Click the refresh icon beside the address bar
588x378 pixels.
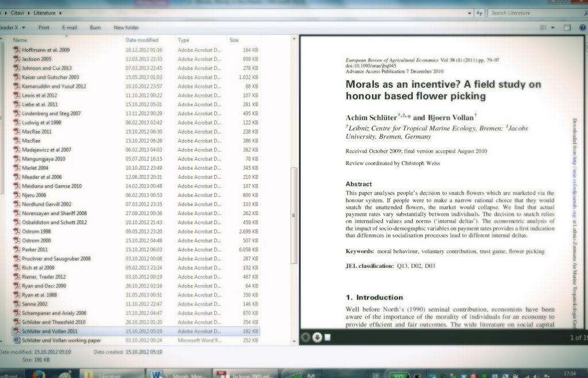pos(478,13)
